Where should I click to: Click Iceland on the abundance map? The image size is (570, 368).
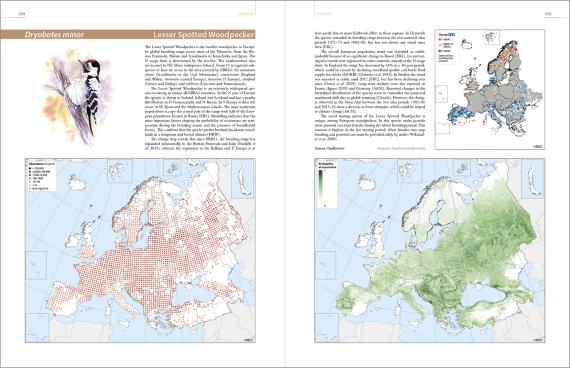77,183
